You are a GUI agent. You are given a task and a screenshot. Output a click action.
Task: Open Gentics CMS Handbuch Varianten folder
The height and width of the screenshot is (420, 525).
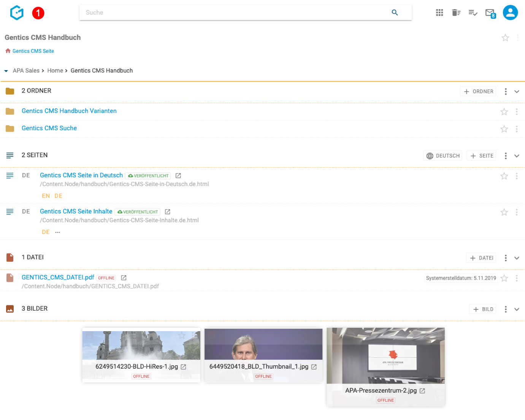(x=69, y=111)
